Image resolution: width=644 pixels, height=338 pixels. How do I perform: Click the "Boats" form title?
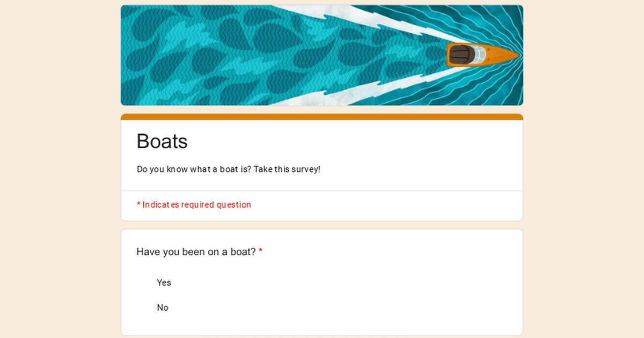point(162,141)
